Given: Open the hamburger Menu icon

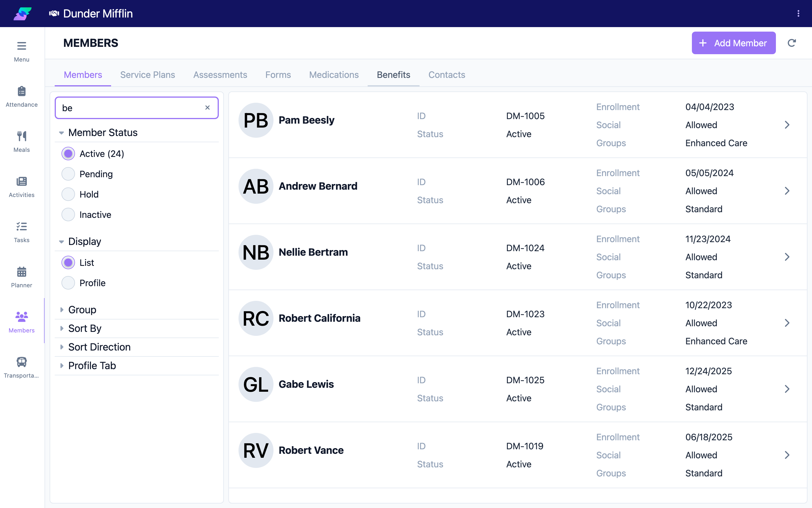Looking at the screenshot, I should 21,46.
